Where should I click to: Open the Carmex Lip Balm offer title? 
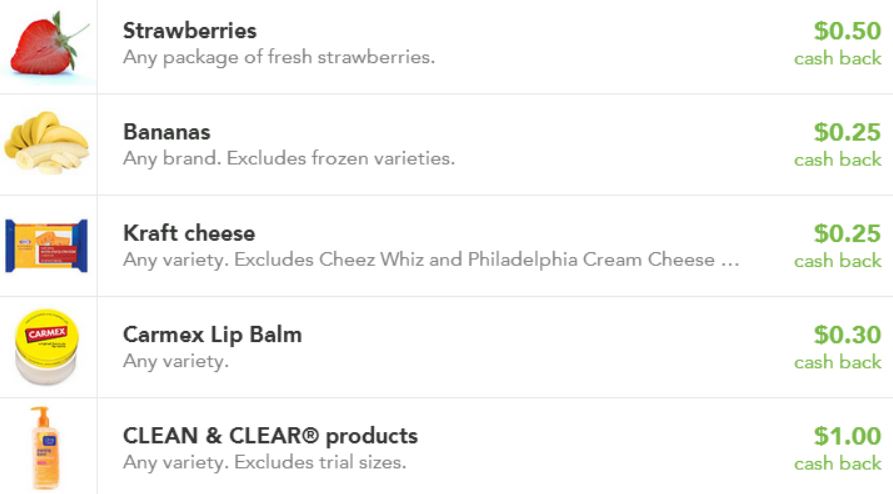pyautogui.click(x=212, y=334)
